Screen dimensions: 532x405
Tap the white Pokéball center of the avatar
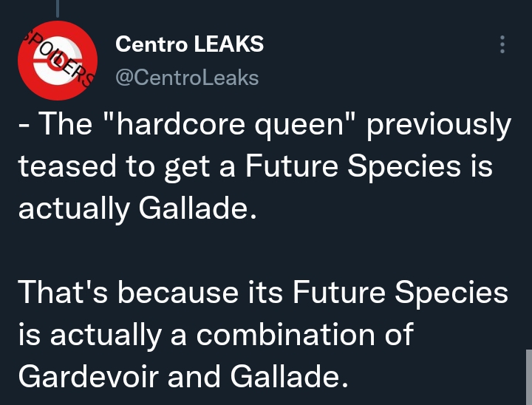58,61
